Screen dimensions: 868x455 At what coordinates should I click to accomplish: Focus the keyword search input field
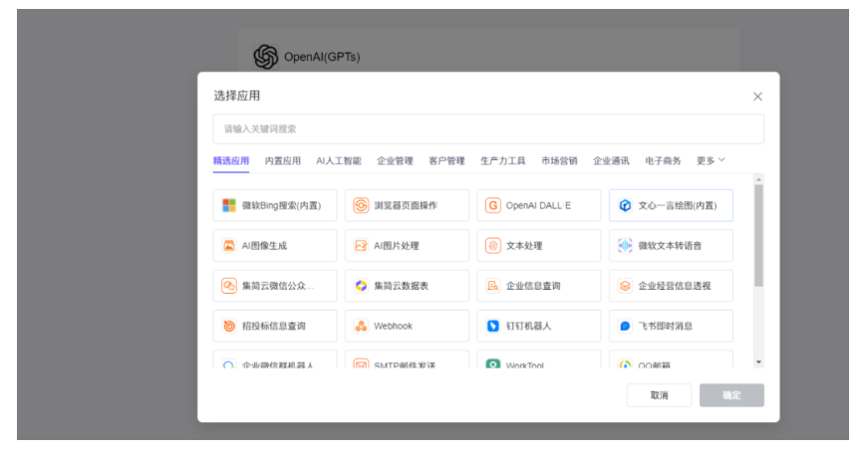click(488, 128)
